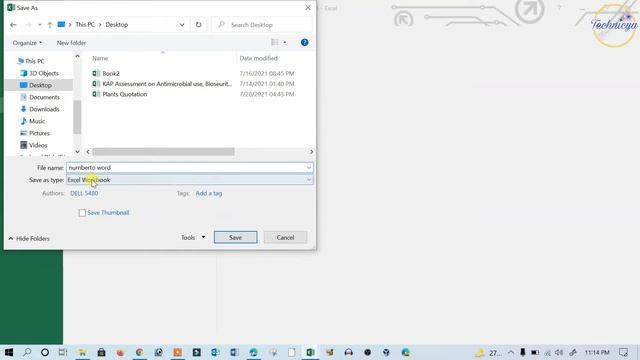Screen dimensions: 640x360
Task: Open Cortana circle on the taskbar
Action: [45, 352]
